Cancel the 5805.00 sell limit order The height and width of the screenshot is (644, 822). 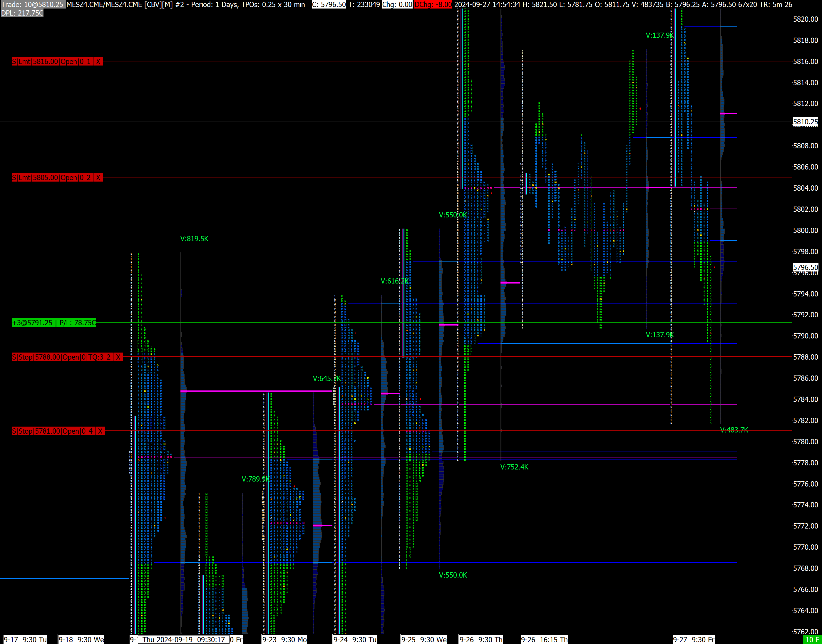point(98,177)
